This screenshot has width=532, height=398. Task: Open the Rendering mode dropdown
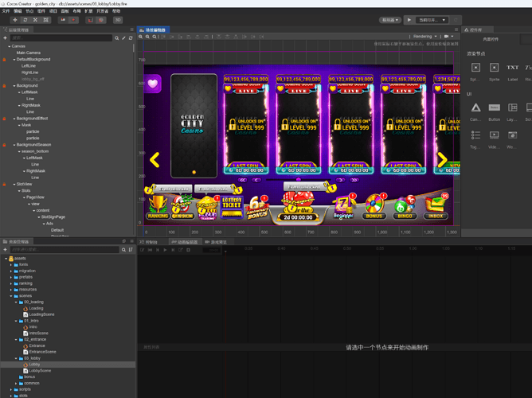pos(424,37)
